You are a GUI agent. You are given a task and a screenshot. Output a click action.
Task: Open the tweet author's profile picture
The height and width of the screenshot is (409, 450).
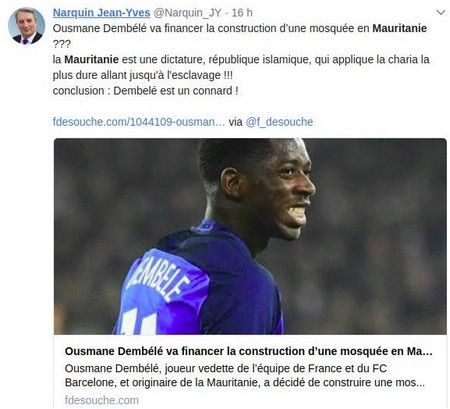click(26, 26)
